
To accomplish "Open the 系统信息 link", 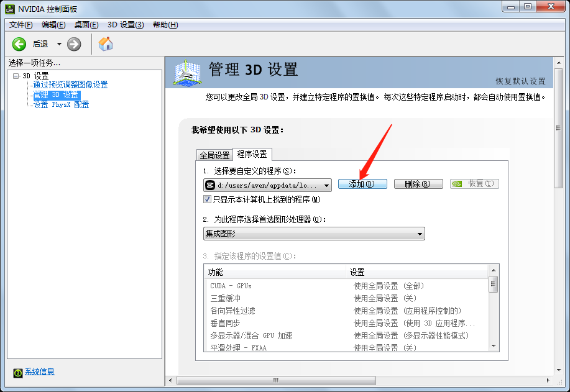I will click(40, 371).
